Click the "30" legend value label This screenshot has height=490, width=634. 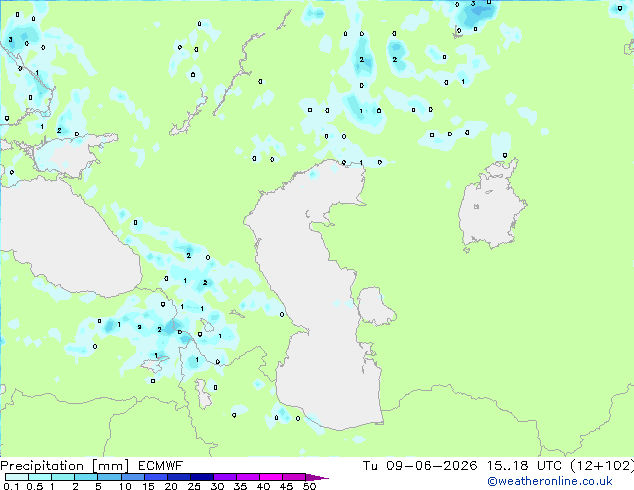[217, 486]
